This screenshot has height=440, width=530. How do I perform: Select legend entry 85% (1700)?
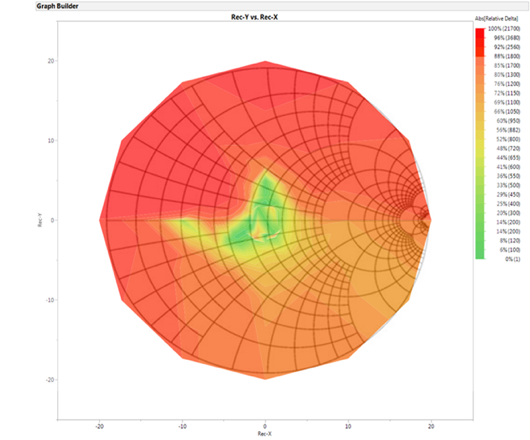pos(507,66)
